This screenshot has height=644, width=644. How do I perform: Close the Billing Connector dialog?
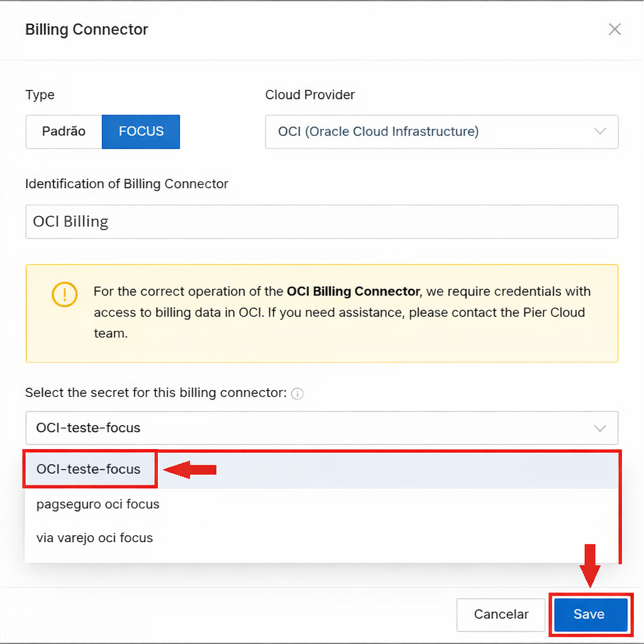pyautogui.click(x=614, y=30)
